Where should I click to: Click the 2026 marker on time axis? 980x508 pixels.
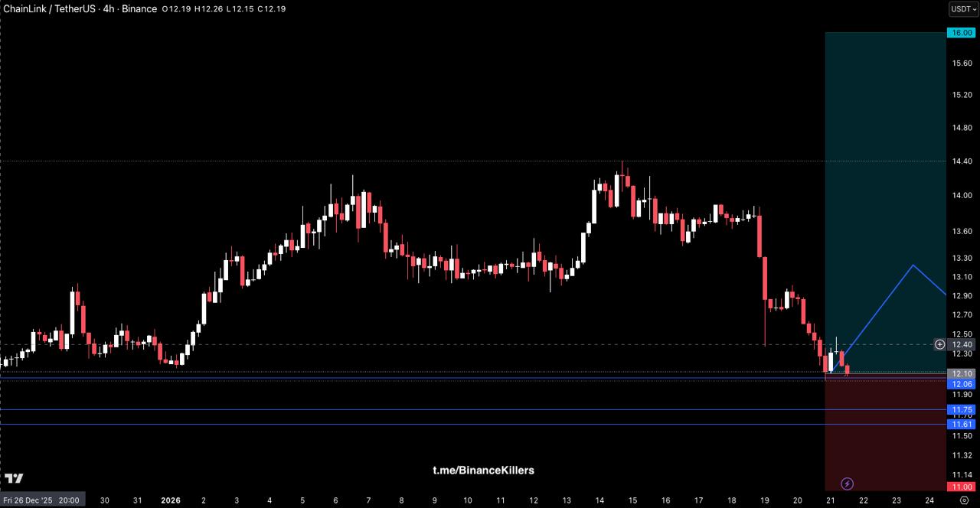(170, 500)
